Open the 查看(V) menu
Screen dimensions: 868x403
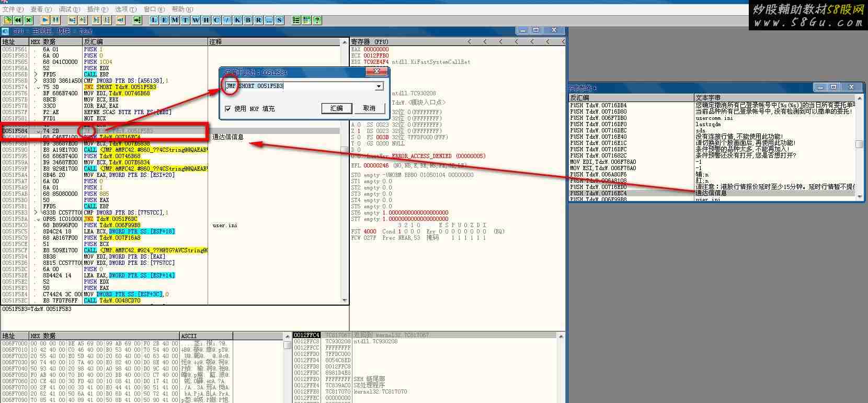pyautogui.click(x=41, y=9)
